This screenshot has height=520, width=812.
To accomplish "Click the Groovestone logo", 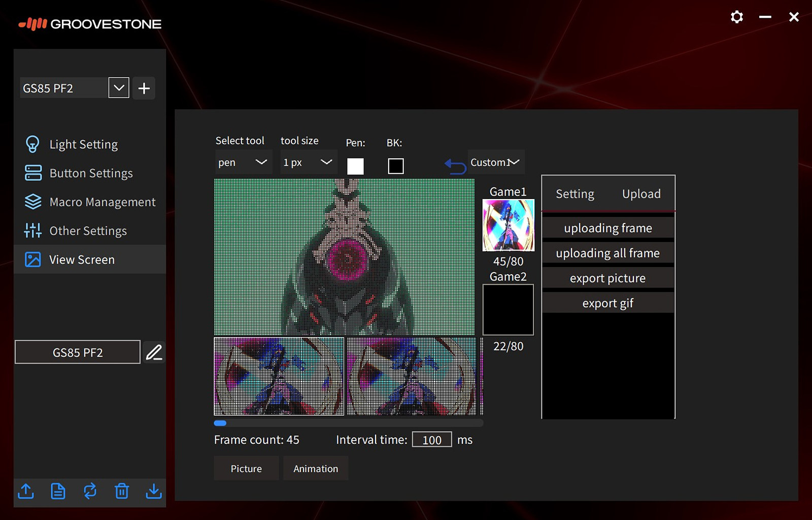I will click(90, 24).
